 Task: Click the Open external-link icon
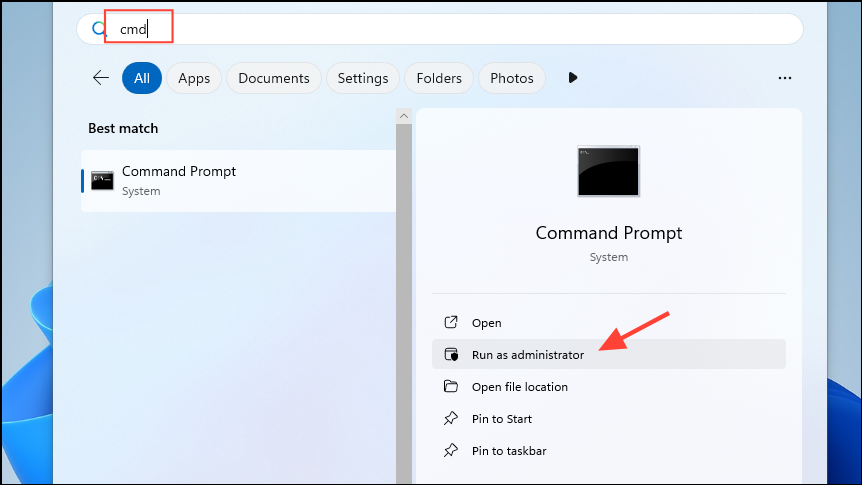451,322
